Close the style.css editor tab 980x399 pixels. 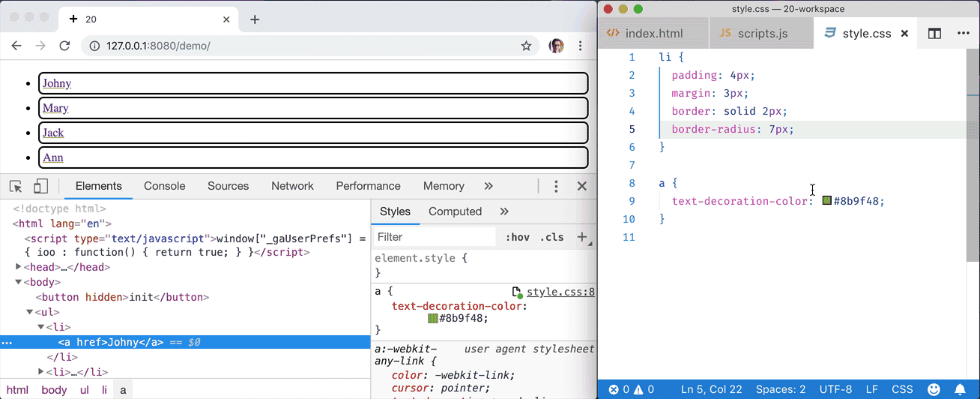pyautogui.click(x=904, y=34)
